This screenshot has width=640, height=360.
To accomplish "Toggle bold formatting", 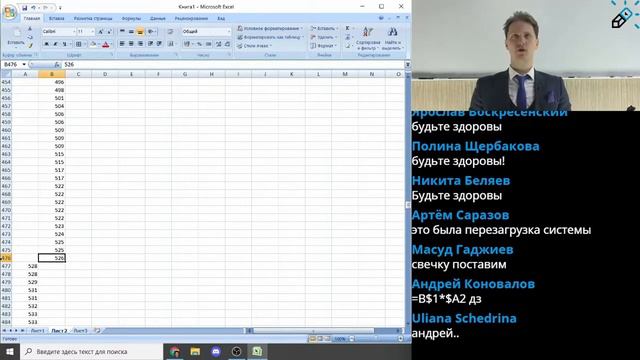I will pyautogui.click(x=47, y=44).
